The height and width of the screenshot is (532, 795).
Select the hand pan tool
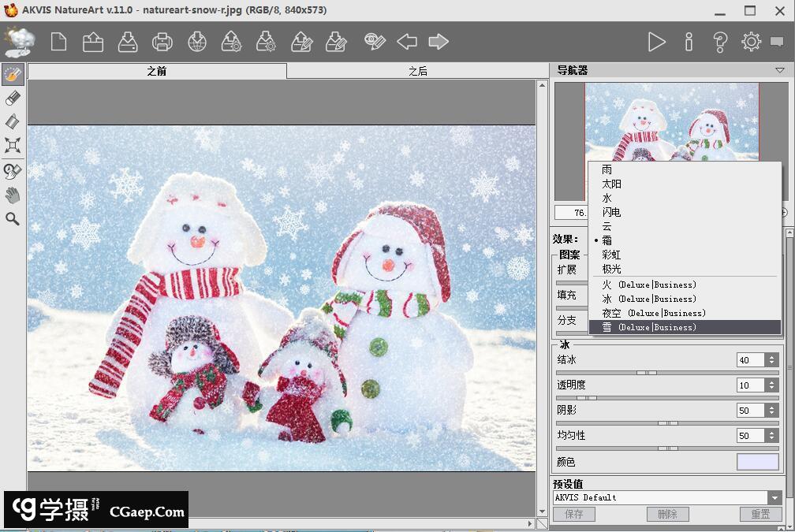(13, 195)
